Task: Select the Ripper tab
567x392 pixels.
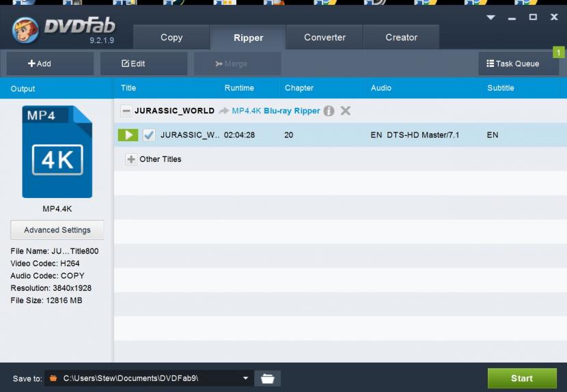Action: (248, 38)
